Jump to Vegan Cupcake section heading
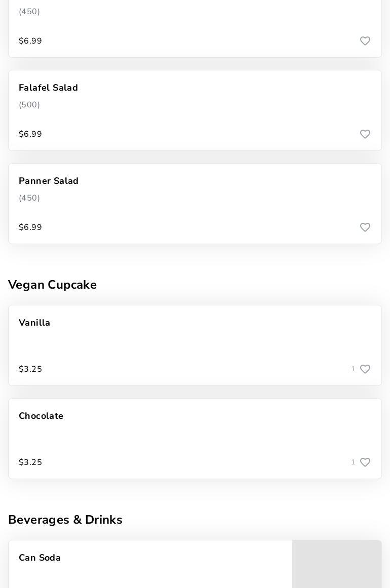Image resolution: width=390 pixels, height=588 pixels. 52,285
